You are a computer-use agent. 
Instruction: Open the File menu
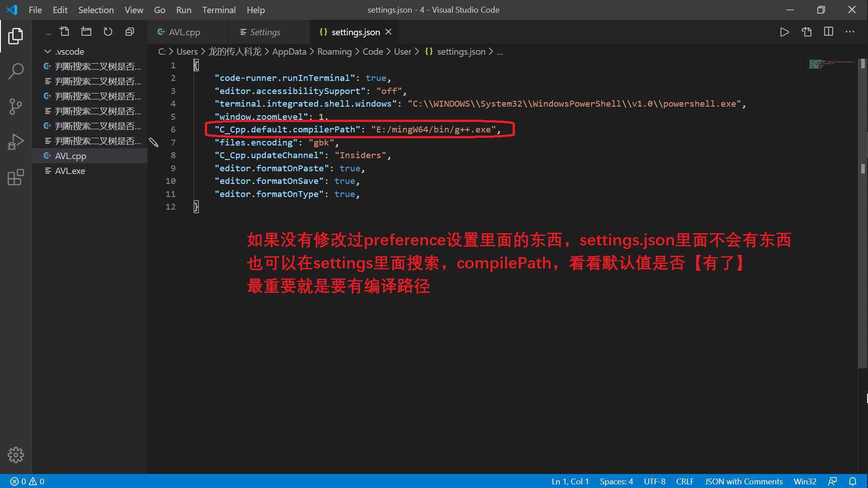click(35, 10)
